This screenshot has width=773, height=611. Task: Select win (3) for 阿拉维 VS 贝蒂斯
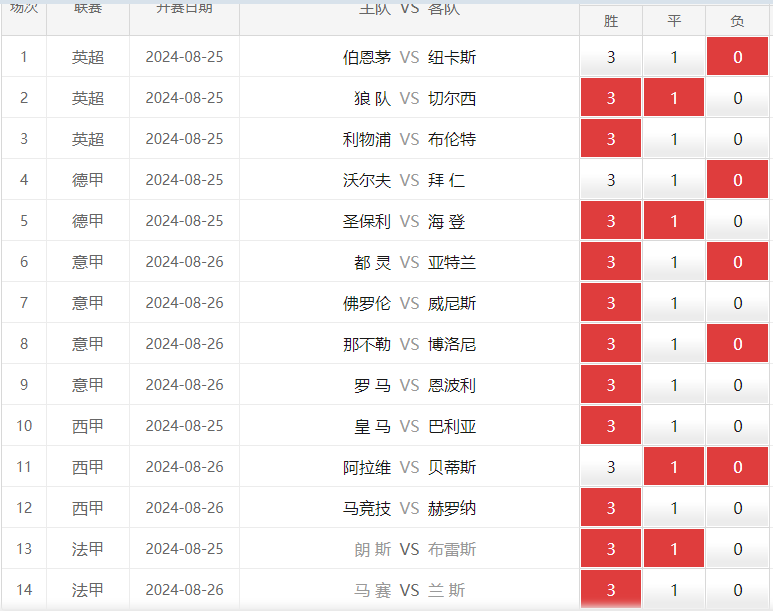(611, 466)
